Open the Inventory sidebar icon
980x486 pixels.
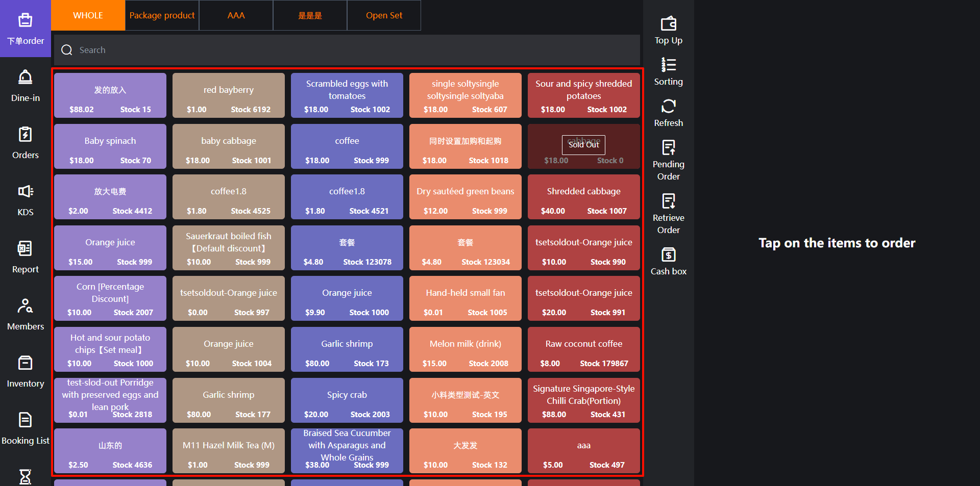coord(25,364)
